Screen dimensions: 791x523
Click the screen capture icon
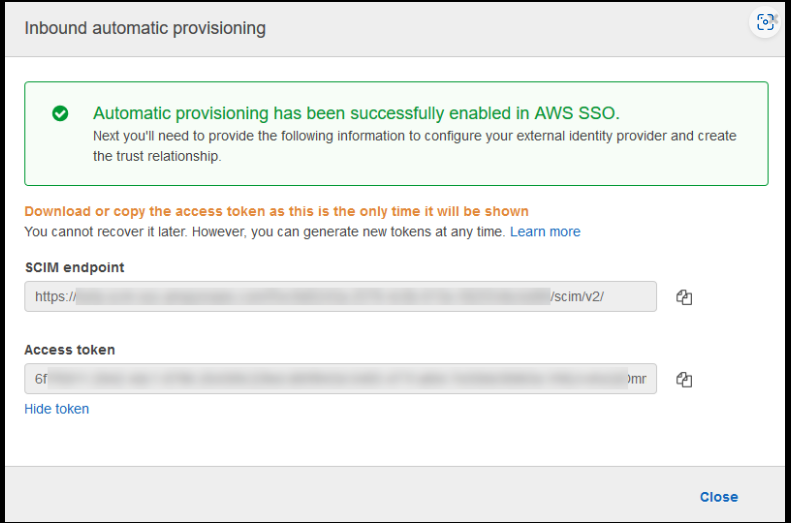click(765, 22)
